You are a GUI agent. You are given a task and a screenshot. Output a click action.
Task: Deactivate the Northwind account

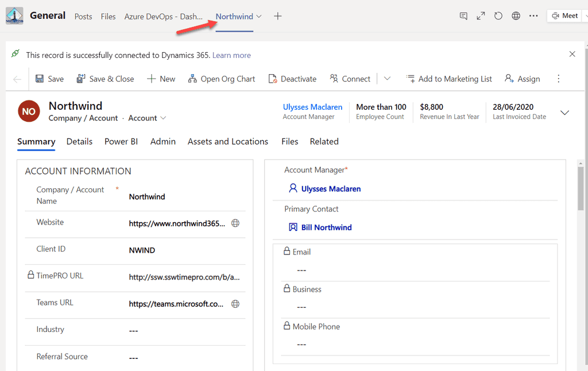pyautogui.click(x=292, y=79)
